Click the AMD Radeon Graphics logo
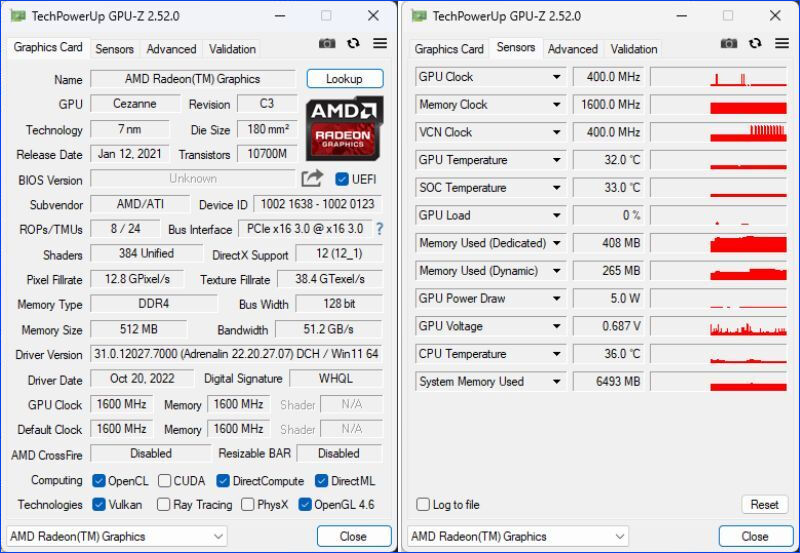 (x=344, y=129)
